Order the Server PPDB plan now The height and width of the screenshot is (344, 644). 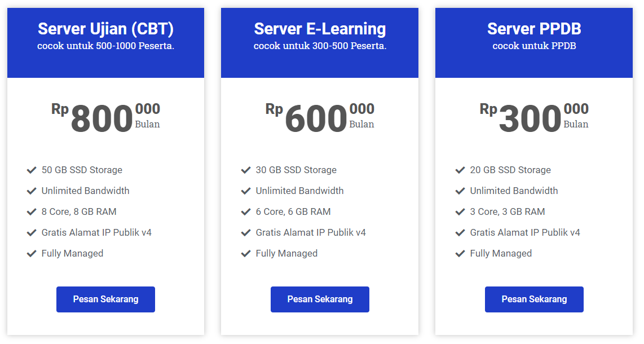[x=534, y=299]
